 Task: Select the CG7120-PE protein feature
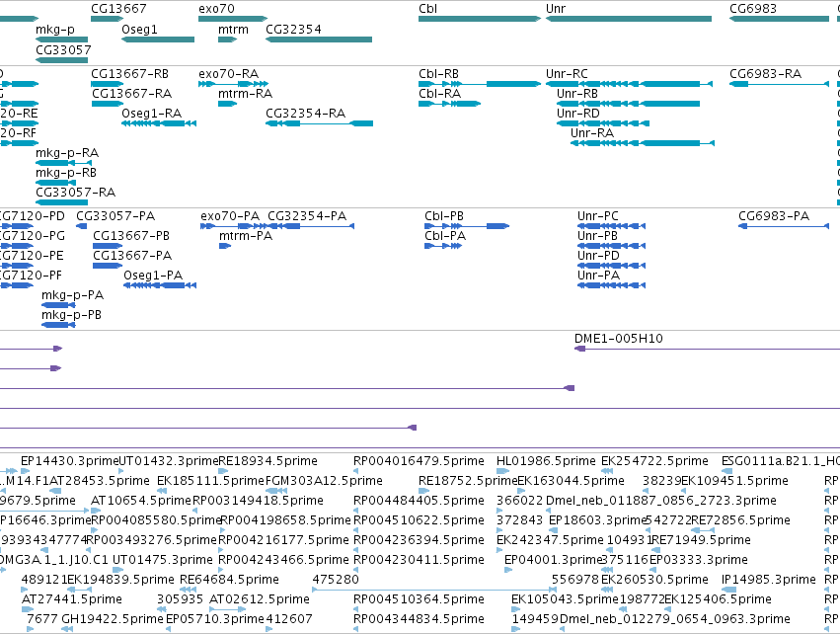click(x=16, y=266)
